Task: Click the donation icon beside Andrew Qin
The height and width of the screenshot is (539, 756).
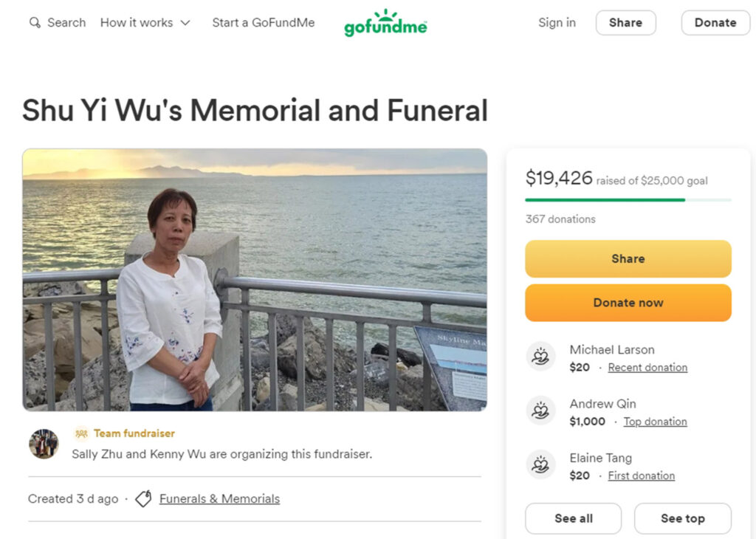Action: [x=540, y=411]
